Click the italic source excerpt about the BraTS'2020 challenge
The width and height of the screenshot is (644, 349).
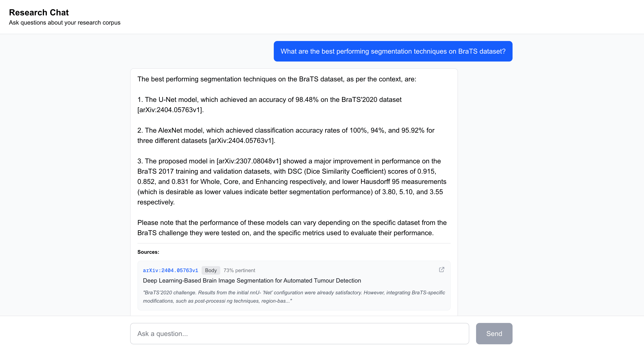[294, 296]
